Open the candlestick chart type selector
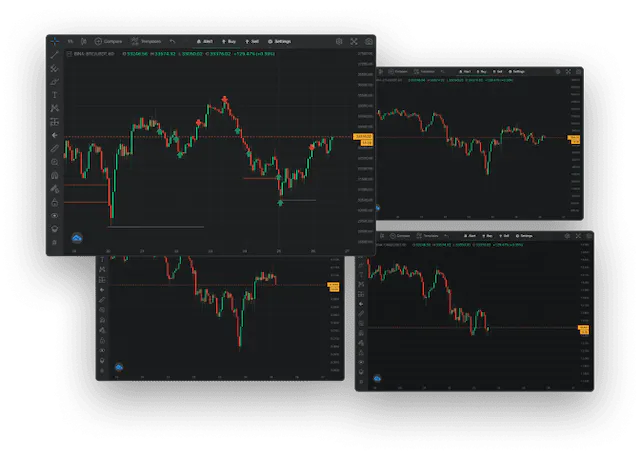The height and width of the screenshot is (457, 640). tap(84, 42)
